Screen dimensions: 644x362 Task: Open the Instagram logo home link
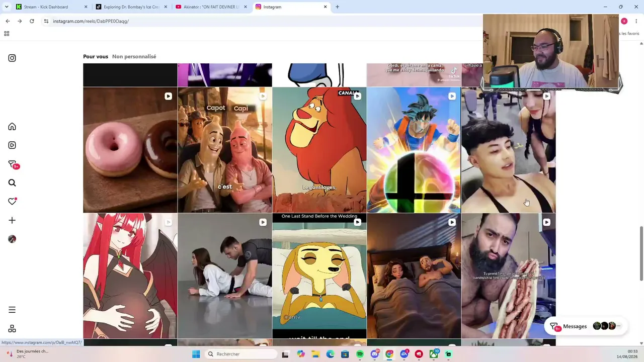pos(12,58)
